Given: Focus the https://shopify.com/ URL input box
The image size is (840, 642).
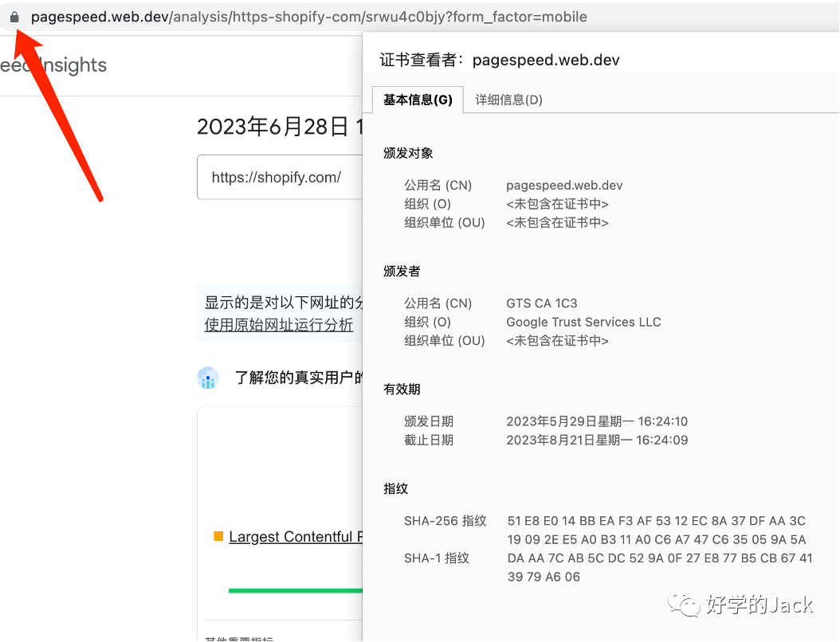Looking at the screenshot, I should click(279, 177).
